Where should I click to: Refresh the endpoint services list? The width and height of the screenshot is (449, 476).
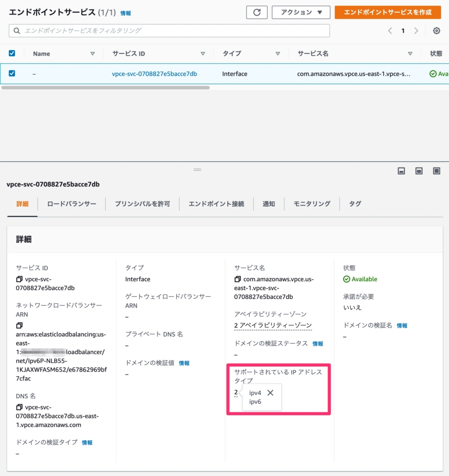coord(256,13)
